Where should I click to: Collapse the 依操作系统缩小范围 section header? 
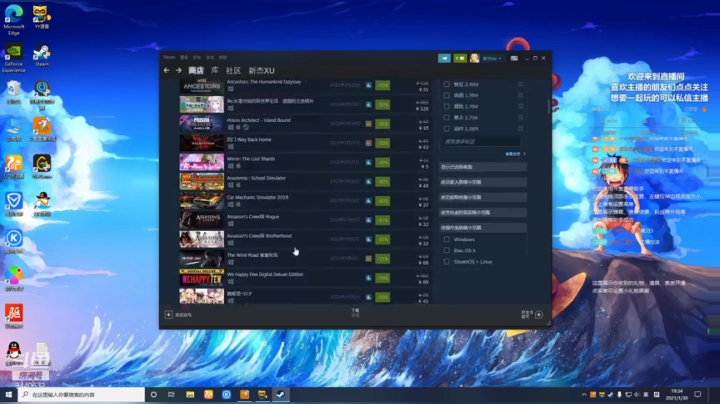pyautogui.click(x=483, y=227)
